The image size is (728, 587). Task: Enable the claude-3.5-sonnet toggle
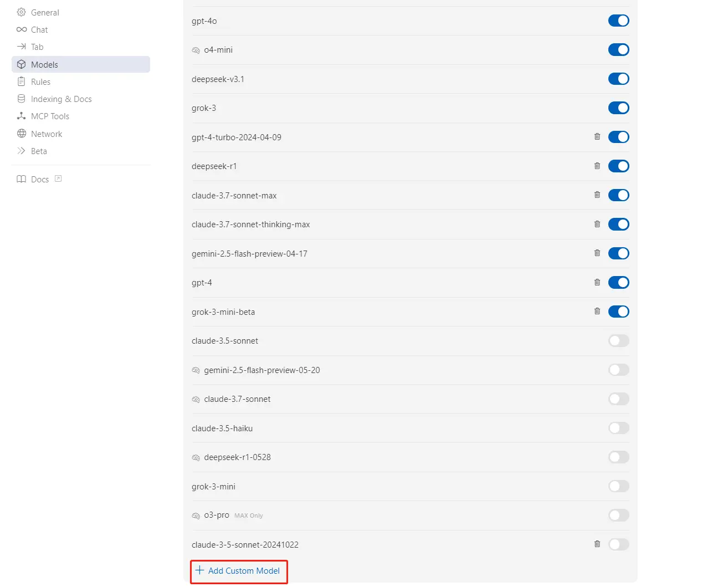[619, 341]
